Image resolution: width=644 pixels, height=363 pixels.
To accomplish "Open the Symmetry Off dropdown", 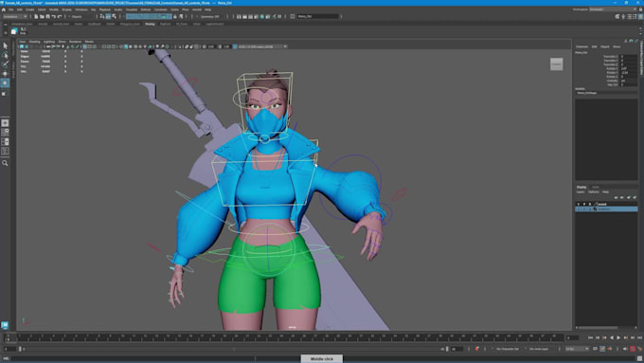I will 210,16.
